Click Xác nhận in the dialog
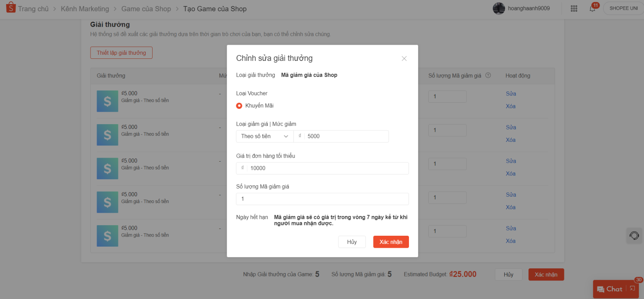 (390, 242)
